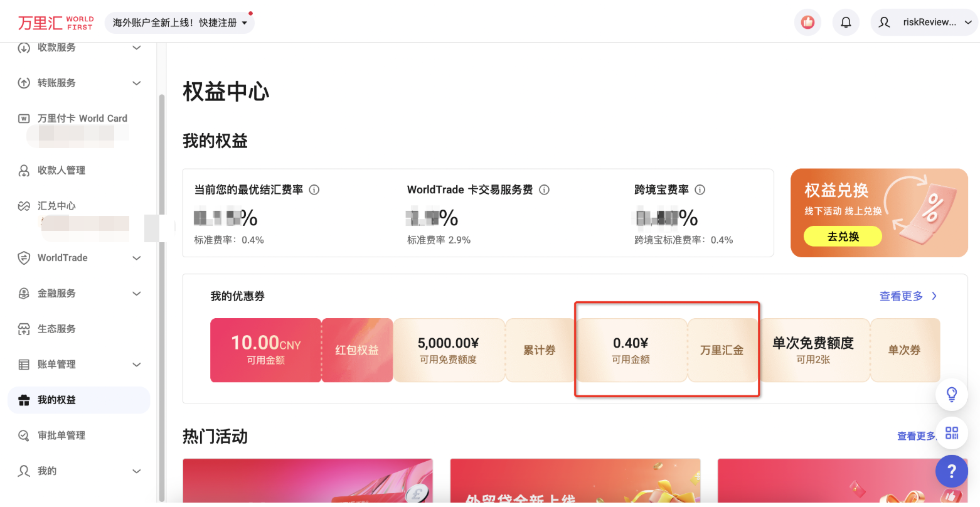This screenshot has height=507, width=980.
Task: Show info for 当前您的最优结汇费率
Action: (x=314, y=189)
